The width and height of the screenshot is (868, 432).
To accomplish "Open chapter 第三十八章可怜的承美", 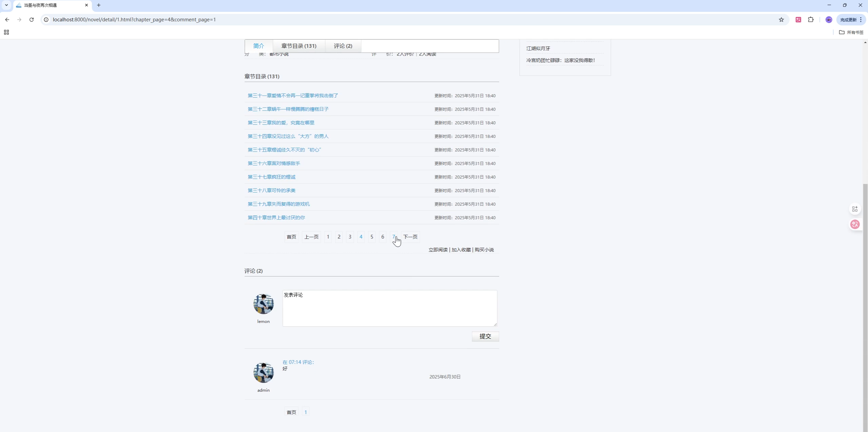I will coord(271,190).
